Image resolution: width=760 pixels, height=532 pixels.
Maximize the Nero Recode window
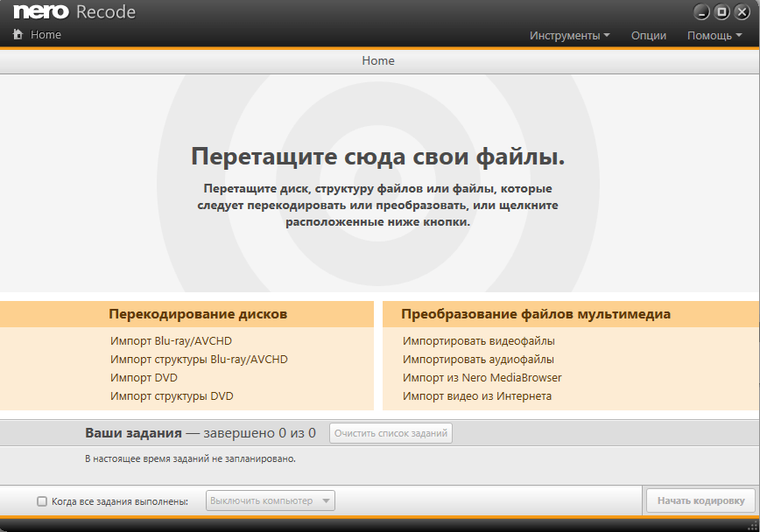coord(722,12)
